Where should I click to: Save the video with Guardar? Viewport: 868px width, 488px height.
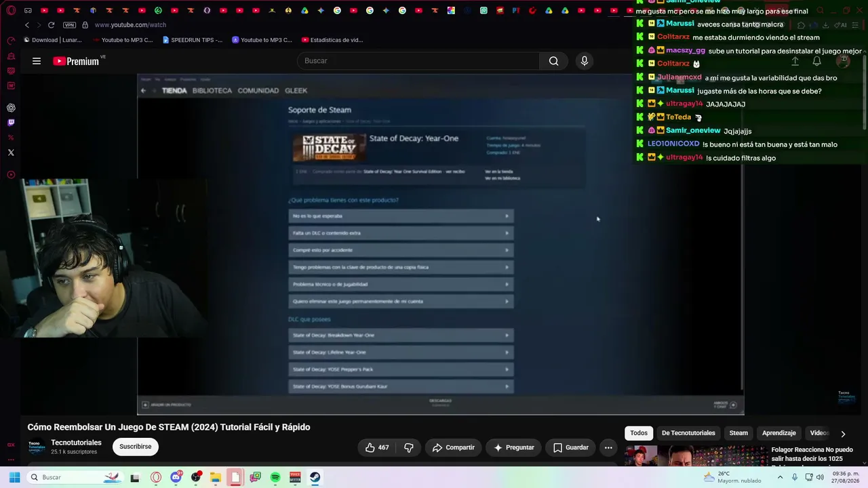click(570, 447)
